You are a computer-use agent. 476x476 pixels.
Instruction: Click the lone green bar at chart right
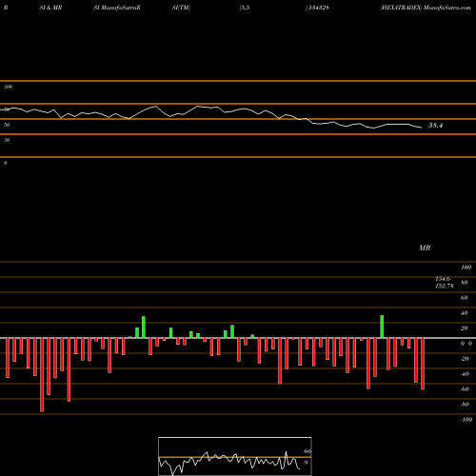[x=382, y=327]
